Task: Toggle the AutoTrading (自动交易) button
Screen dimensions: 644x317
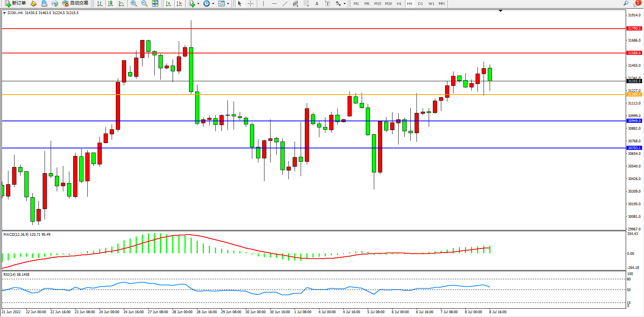Action: pos(75,3)
